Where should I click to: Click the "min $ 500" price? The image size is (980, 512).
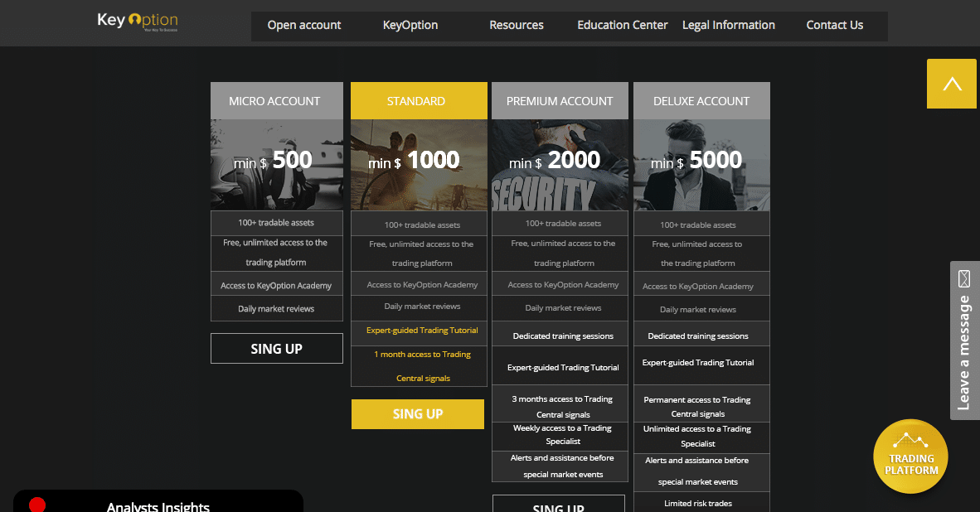(x=273, y=161)
